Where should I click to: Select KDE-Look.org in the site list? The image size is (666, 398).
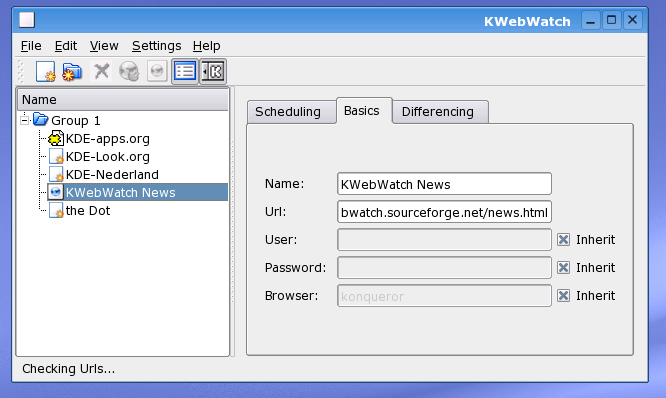tap(107, 157)
